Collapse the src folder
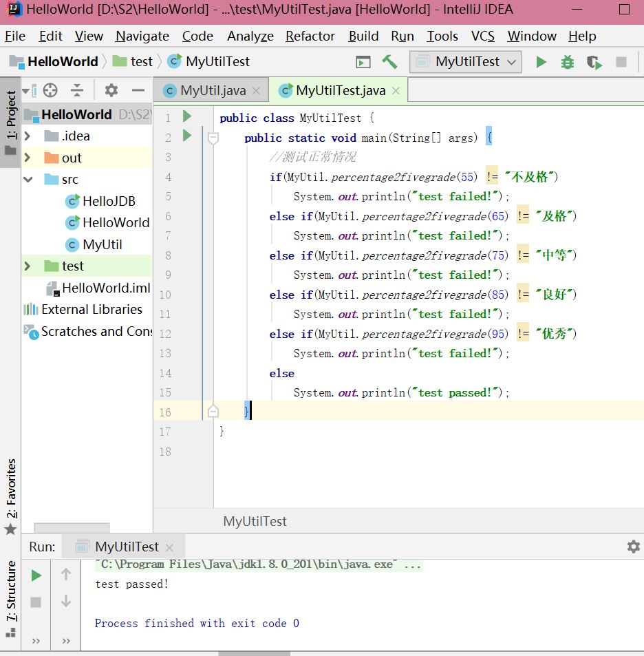 (x=28, y=180)
